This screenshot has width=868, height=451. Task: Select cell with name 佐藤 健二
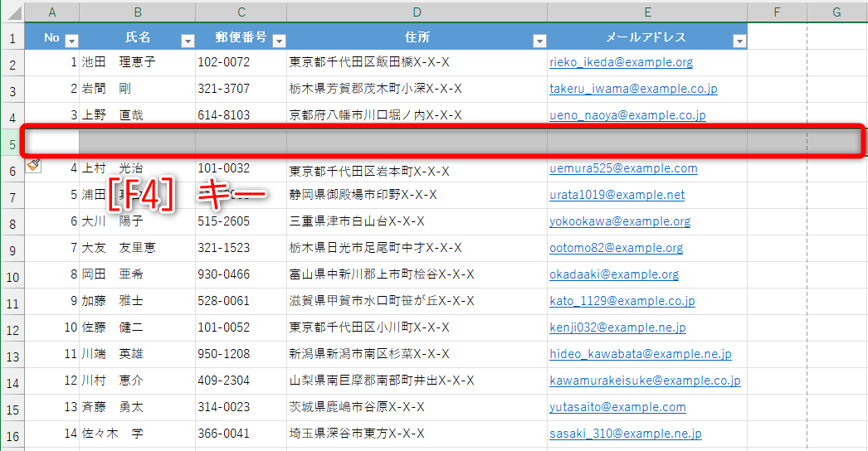pos(137,328)
